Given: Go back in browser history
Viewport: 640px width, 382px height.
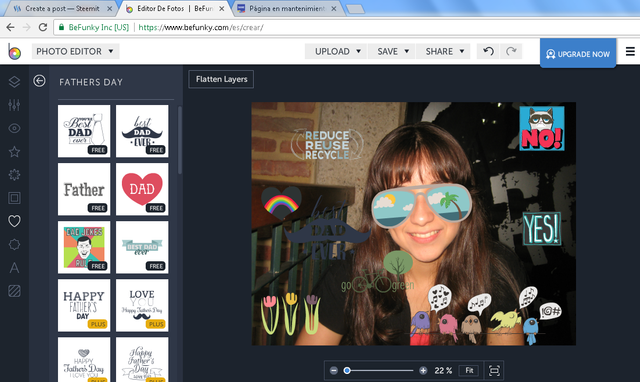Looking at the screenshot, I should [x=11, y=27].
